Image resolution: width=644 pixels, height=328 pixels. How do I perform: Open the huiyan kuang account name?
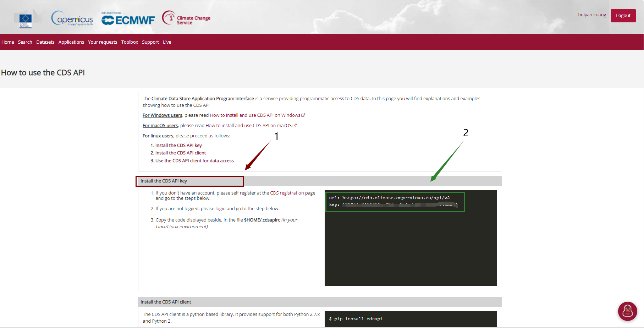click(591, 15)
